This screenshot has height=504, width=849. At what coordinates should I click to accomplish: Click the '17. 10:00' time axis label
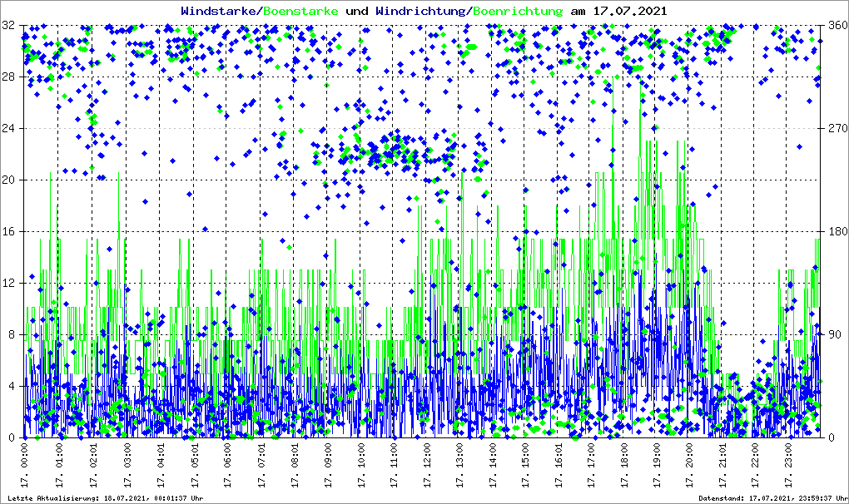tap(361, 465)
